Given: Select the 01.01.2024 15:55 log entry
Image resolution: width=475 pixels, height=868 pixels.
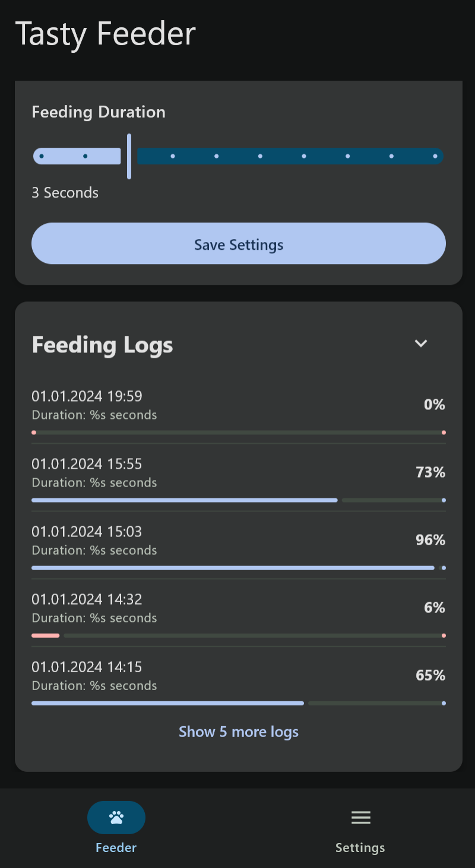Looking at the screenshot, I should (237, 472).
